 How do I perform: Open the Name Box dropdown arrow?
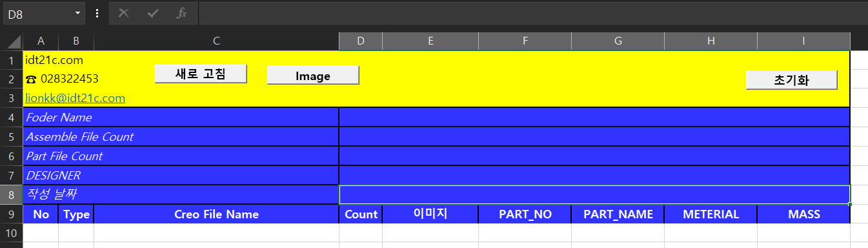(x=78, y=13)
